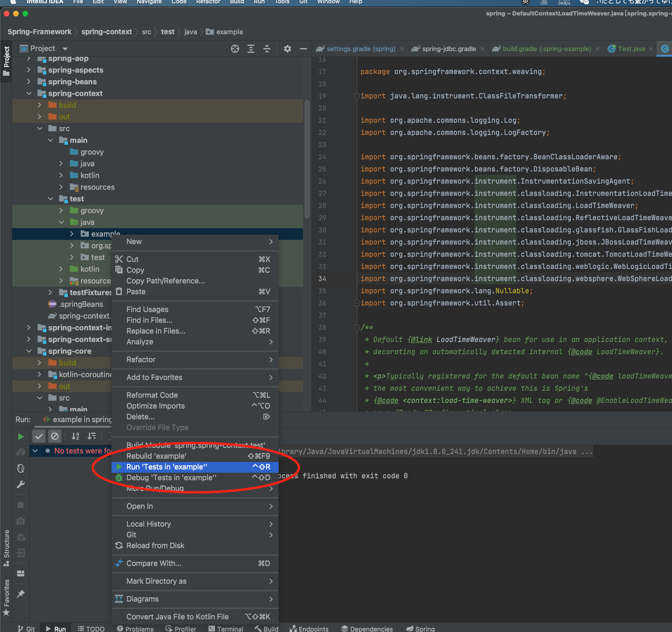Click the Expand All icon in Project panel
This screenshot has height=632, width=672.
(x=251, y=49)
